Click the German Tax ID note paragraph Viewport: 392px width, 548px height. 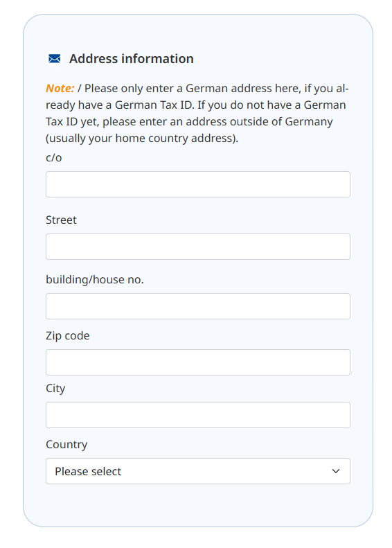pyautogui.click(x=197, y=113)
